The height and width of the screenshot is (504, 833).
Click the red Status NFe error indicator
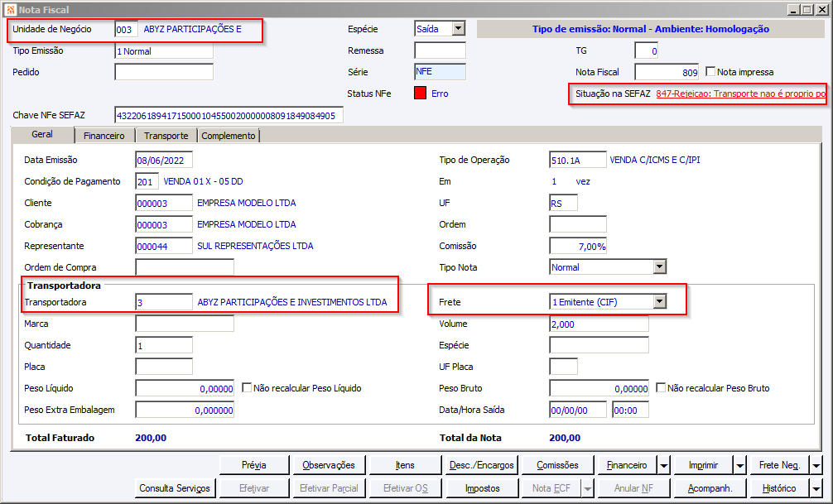(420, 94)
